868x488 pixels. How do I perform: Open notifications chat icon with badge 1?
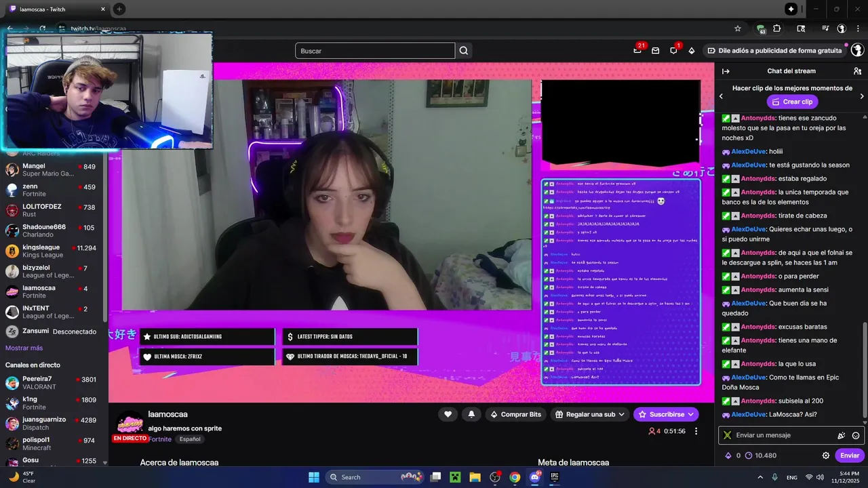pyautogui.click(x=673, y=51)
